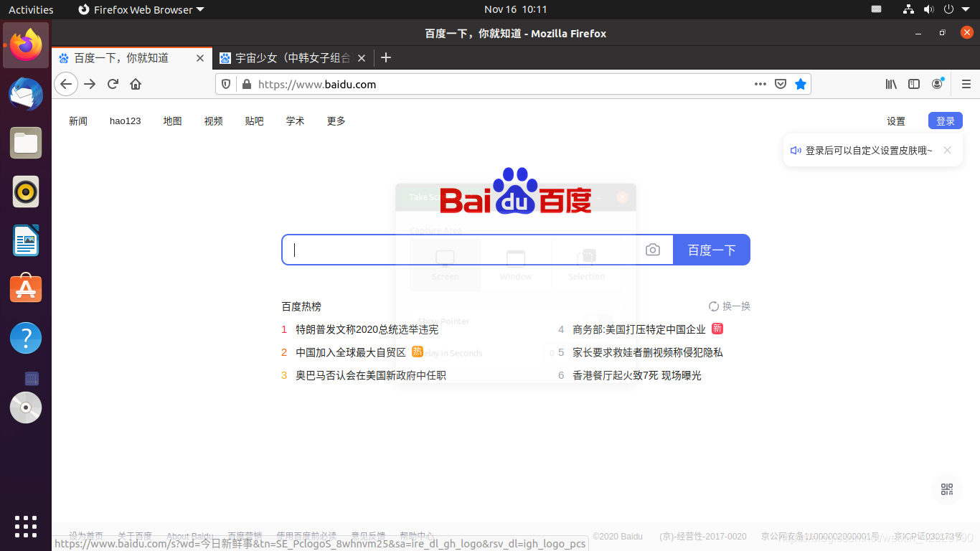This screenshot has height=551, width=980.
Task: Toggle the bookmark star
Action: [x=801, y=84]
